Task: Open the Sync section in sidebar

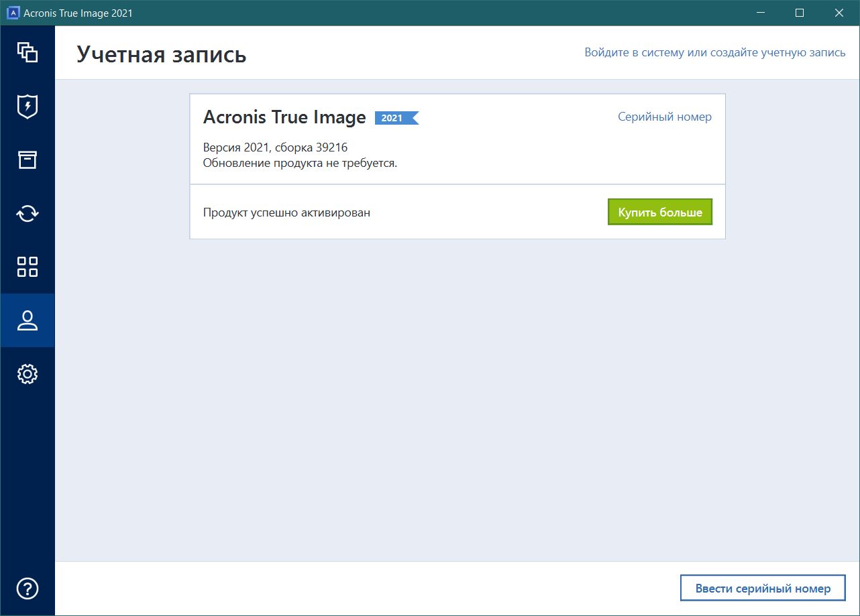Action: pyautogui.click(x=27, y=213)
